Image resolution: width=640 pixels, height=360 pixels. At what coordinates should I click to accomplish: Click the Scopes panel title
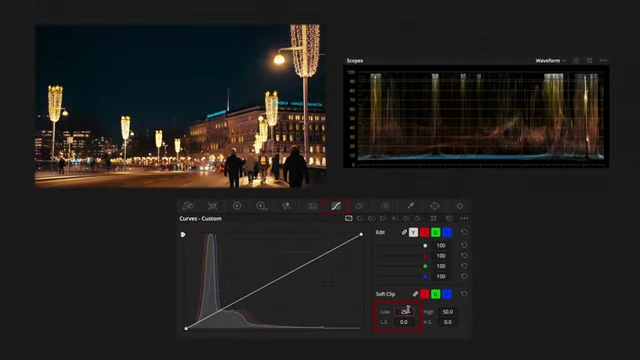click(355, 60)
